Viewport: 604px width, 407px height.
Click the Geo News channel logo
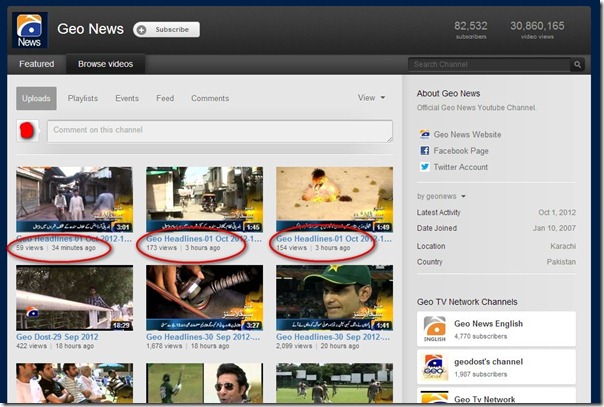tap(30, 30)
